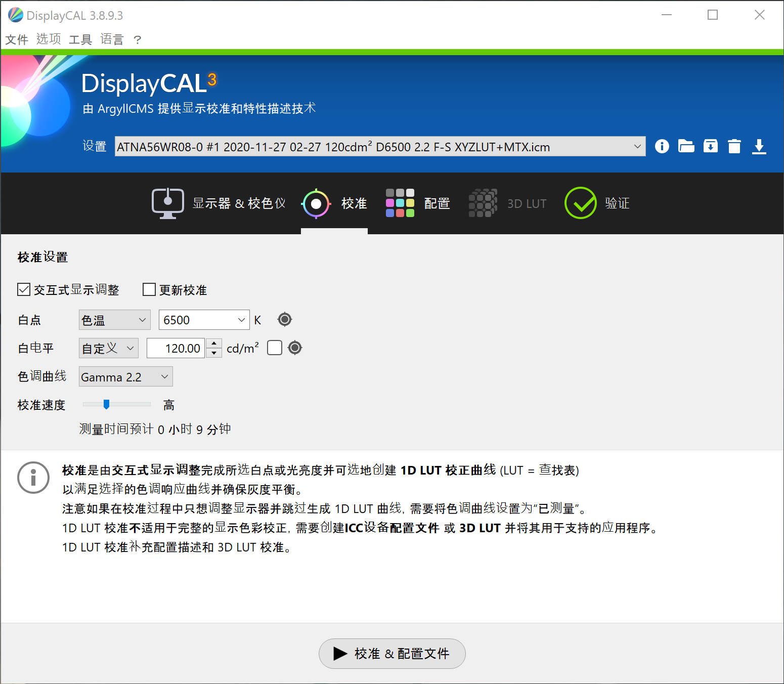Click the display monitor icon

(x=168, y=203)
